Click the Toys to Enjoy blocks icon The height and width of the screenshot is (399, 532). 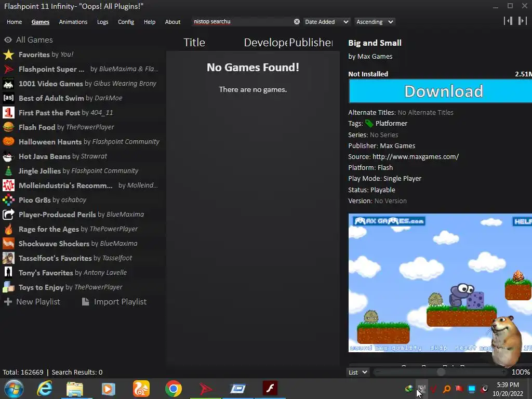pos(8,287)
